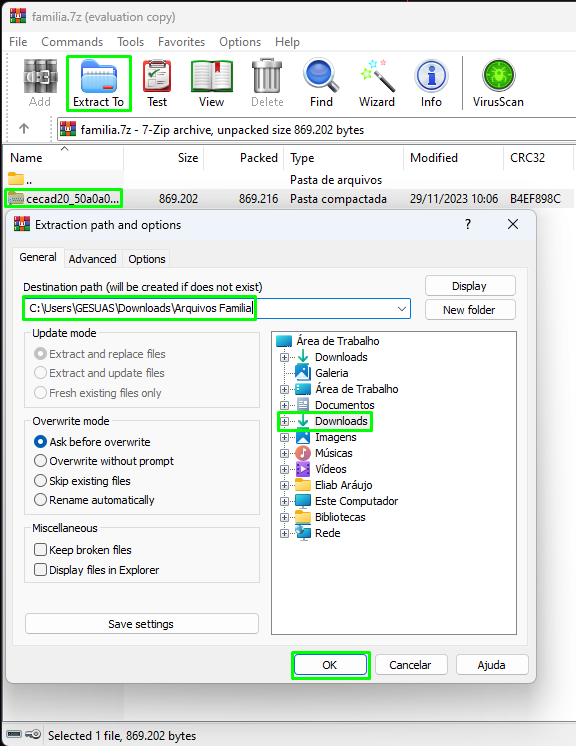
Task: Expand the Vídeos tree node
Action: [x=284, y=470]
